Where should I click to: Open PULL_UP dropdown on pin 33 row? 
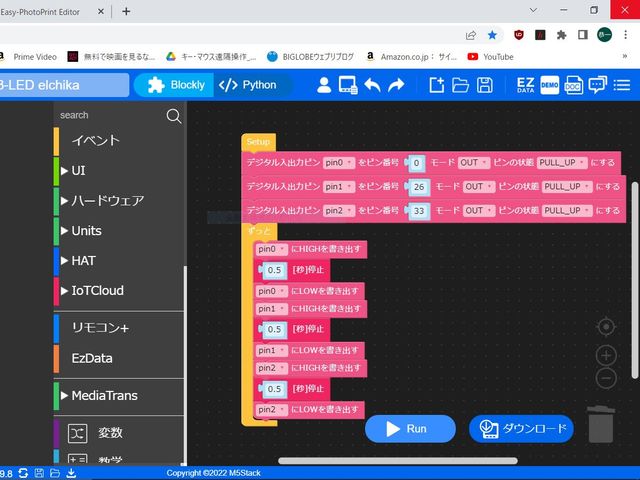point(567,211)
